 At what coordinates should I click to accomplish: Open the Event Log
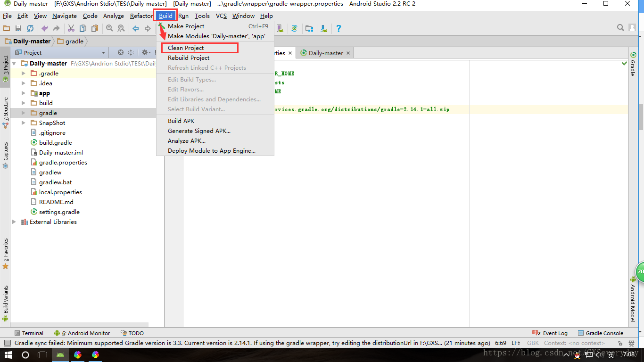(550, 333)
